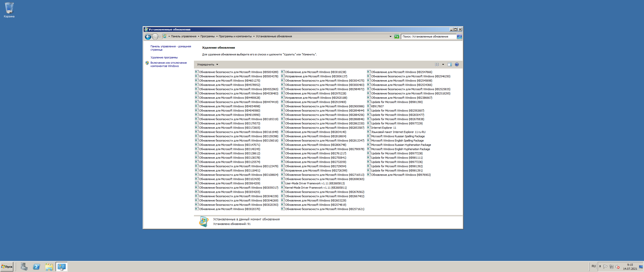Click the muted volume tray icon
Screen dimensions: 644x272
617,267
